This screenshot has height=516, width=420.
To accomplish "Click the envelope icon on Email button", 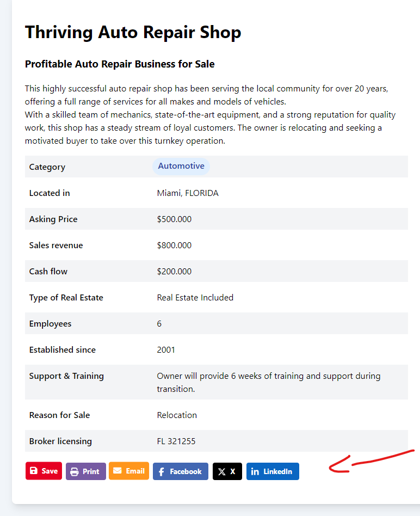I will 118,471.
